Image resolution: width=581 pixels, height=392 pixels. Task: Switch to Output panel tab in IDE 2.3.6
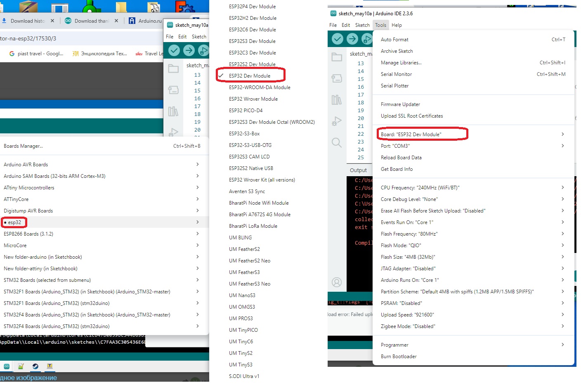(x=358, y=170)
